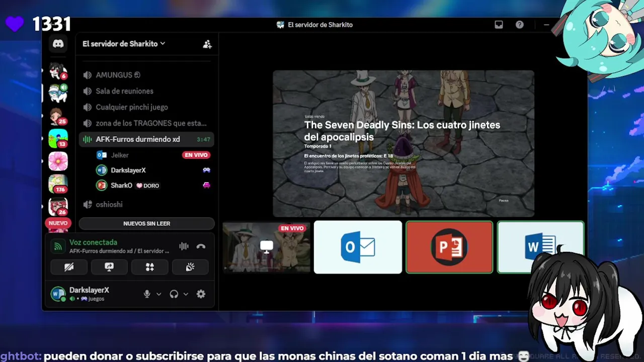Image resolution: width=644 pixels, height=362 pixels.
Task: Click DarkslayerX name in bottom user panel
Action: pyautogui.click(x=89, y=290)
